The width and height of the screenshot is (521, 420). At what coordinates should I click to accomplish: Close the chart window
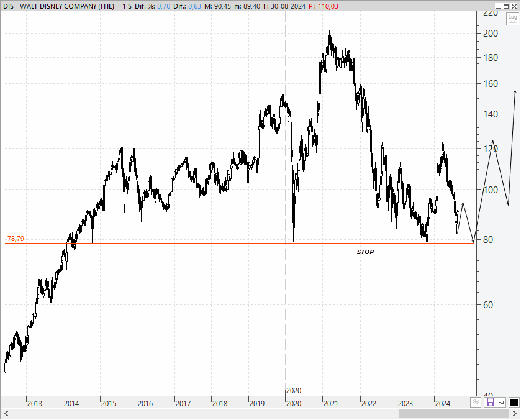coord(514,6)
